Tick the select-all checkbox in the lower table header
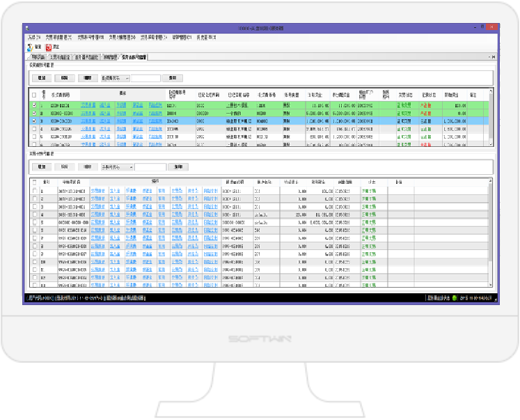This screenshot has height=420, width=520. tap(34, 182)
